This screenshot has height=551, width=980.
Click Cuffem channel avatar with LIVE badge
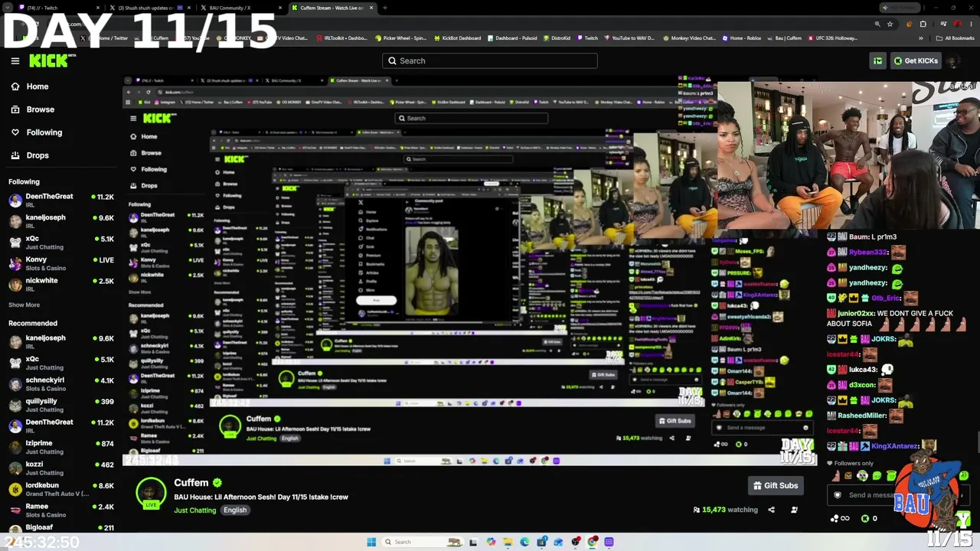tap(151, 493)
